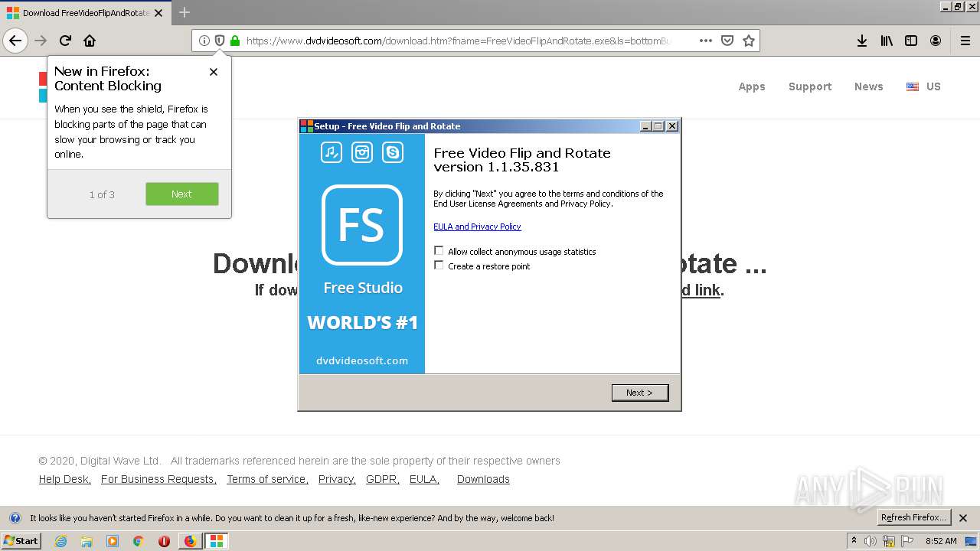Image resolution: width=980 pixels, height=551 pixels.
Task: Open Firefox account icon
Action: point(936,41)
